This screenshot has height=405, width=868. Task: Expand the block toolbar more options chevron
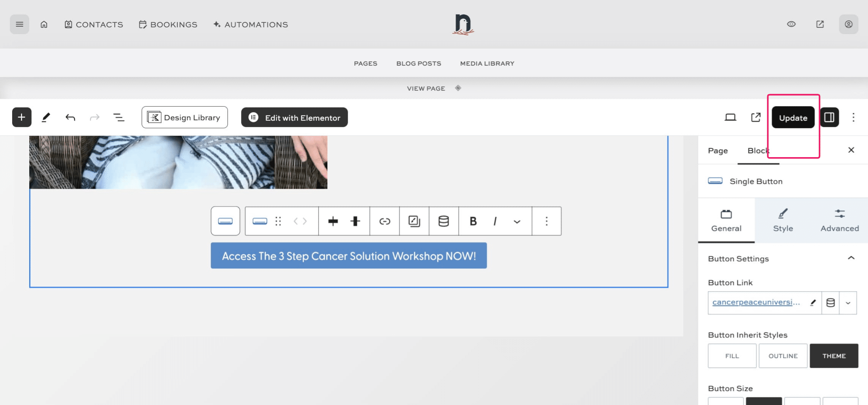(x=516, y=221)
